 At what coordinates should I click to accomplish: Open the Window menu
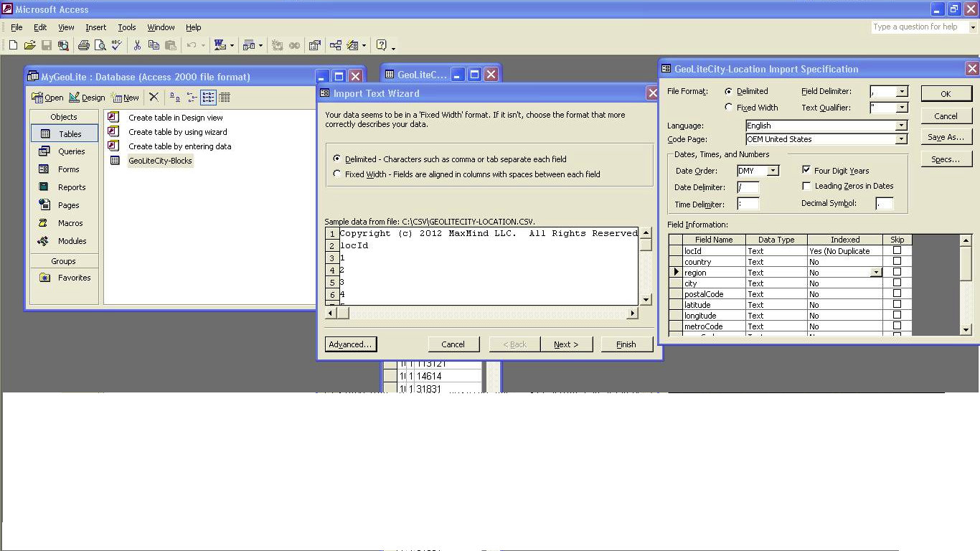[161, 27]
